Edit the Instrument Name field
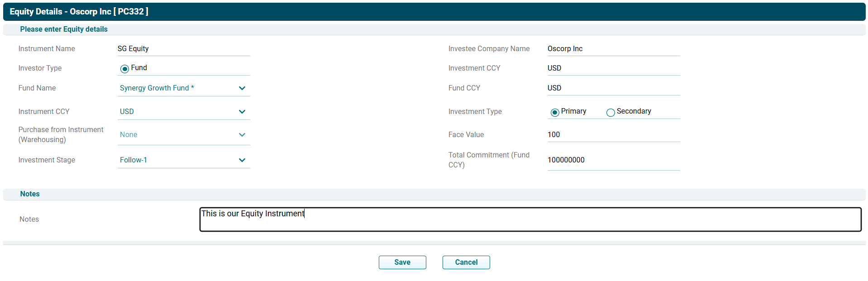Image resolution: width=868 pixels, height=281 pixels. (183, 49)
